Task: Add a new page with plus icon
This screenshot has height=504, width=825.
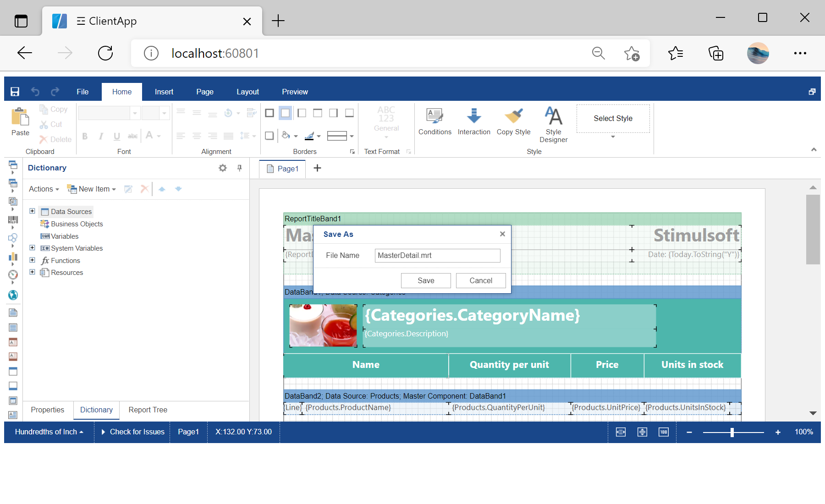Action: point(317,168)
